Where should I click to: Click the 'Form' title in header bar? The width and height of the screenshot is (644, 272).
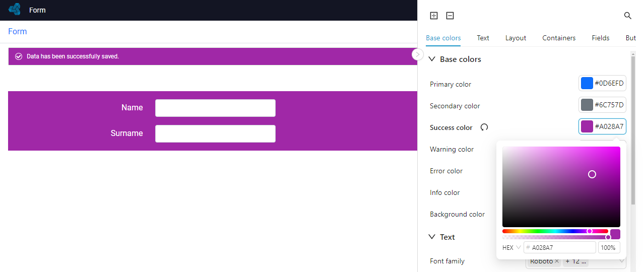[x=37, y=10]
